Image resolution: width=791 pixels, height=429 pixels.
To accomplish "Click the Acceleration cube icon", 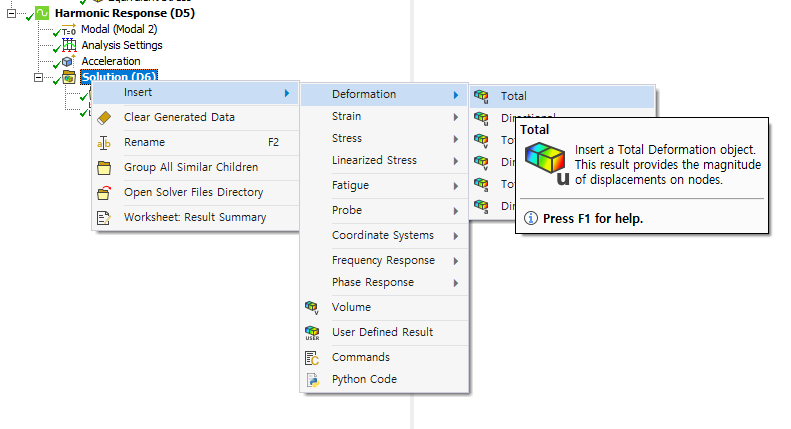I will [68, 61].
